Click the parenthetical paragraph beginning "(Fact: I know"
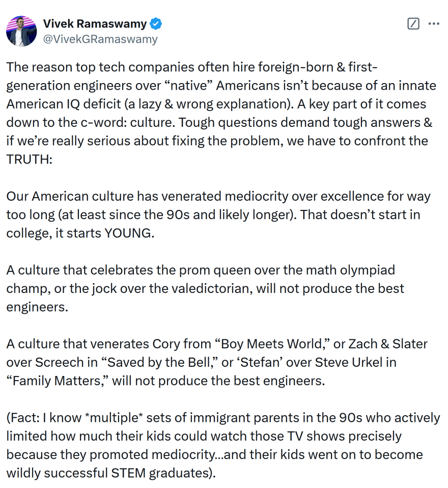Screen dimensions: 448x488 [223, 445]
